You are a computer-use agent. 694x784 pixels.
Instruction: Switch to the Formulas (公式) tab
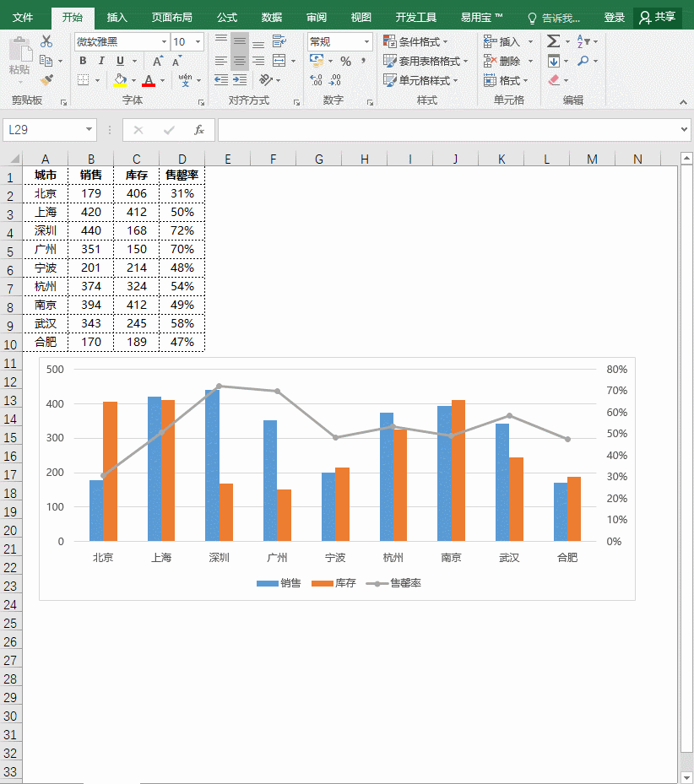(226, 18)
